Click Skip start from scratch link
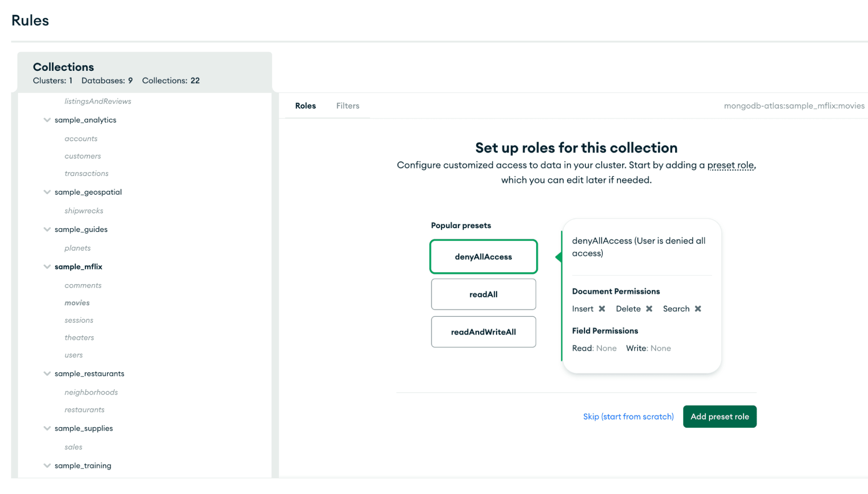This screenshot has height=494, width=868. [x=628, y=416]
